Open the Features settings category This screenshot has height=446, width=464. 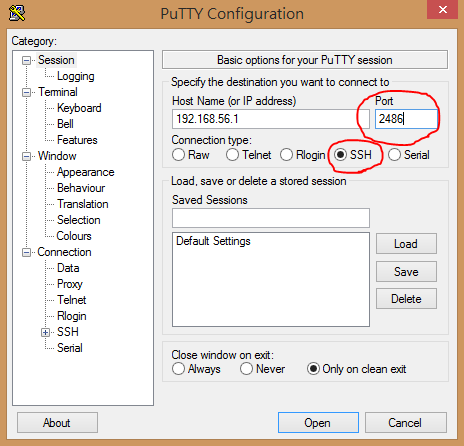click(x=77, y=140)
